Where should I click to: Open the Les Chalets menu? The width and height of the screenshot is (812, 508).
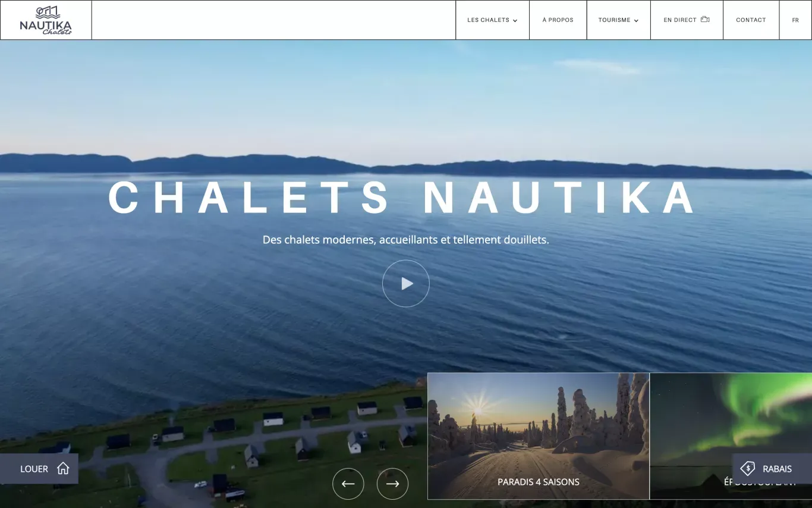[492, 20]
